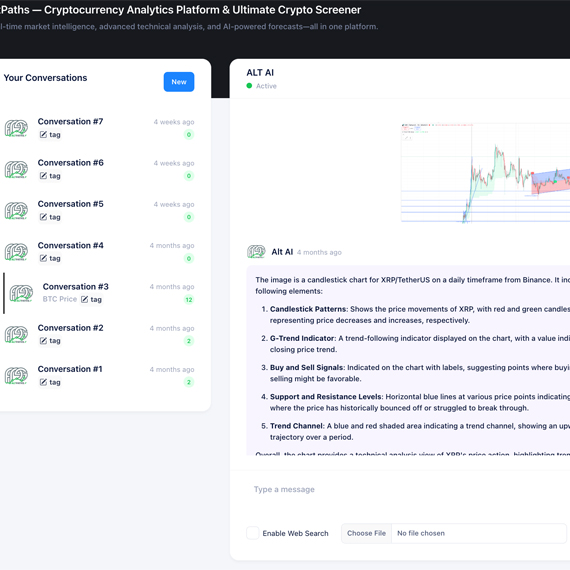The width and height of the screenshot is (570, 570).
Task: Click ALT AI chat header title
Action: (x=260, y=73)
